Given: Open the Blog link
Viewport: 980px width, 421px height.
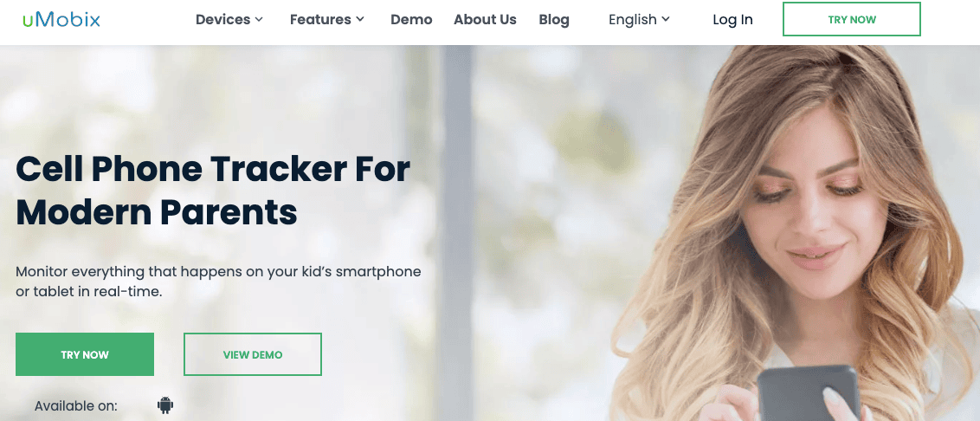Looking at the screenshot, I should click(x=554, y=19).
